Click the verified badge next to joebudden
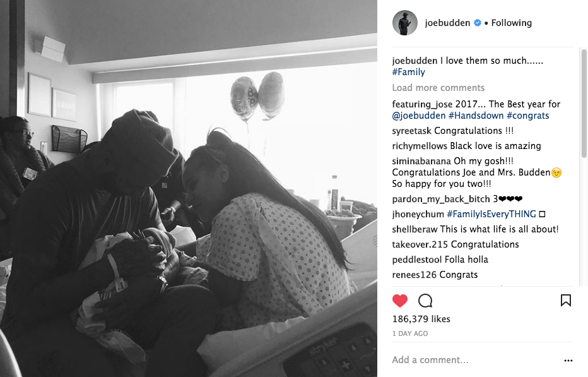Screen dimensions: 588x377 (478, 23)
